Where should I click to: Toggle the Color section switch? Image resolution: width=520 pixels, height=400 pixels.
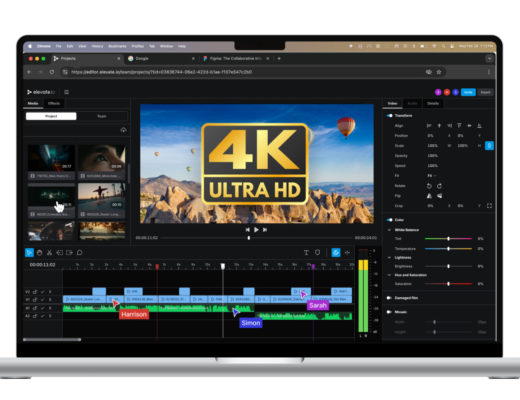[x=389, y=220]
